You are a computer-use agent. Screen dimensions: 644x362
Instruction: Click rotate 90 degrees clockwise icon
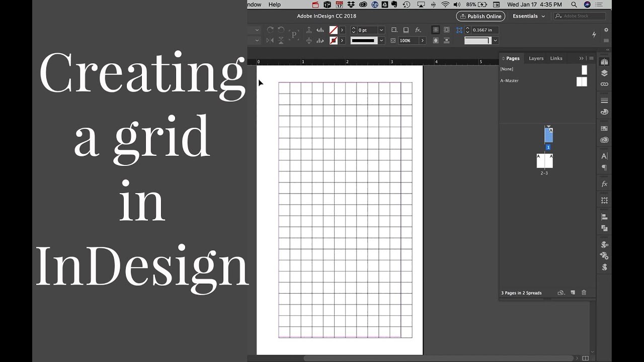[x=270, y=30]
